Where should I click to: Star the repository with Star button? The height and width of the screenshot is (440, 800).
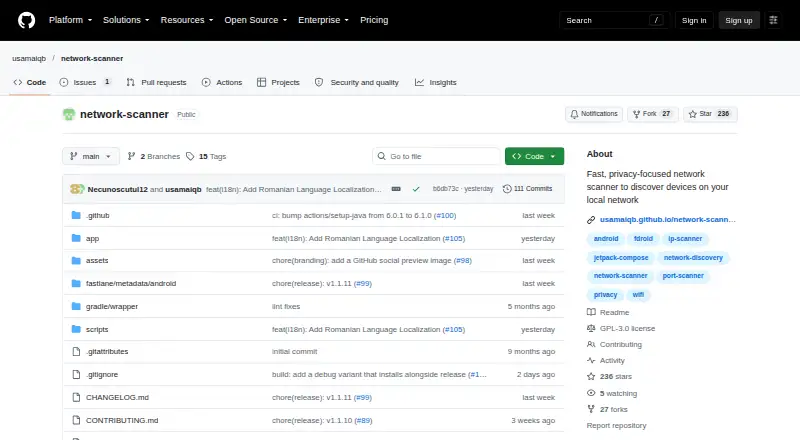710,114
